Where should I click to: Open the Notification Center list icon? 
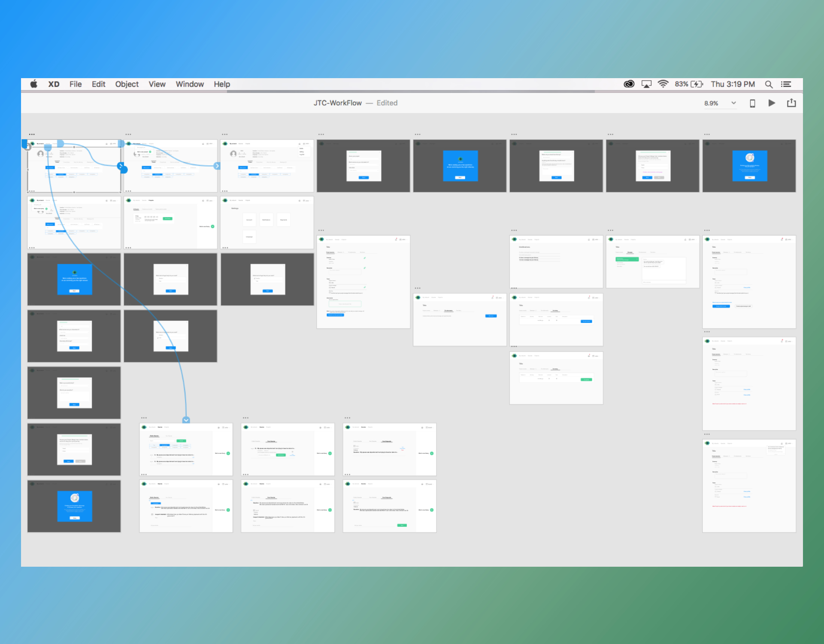coord(786,84)
